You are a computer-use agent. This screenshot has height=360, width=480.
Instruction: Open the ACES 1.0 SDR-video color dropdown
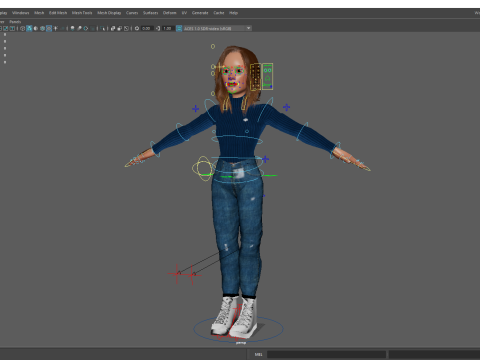(217, 28)
